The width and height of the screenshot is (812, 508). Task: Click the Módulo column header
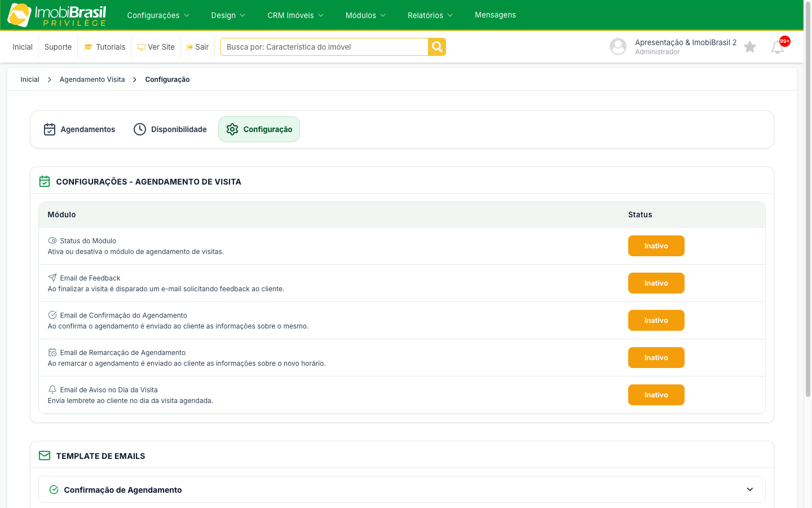(61, 214)
